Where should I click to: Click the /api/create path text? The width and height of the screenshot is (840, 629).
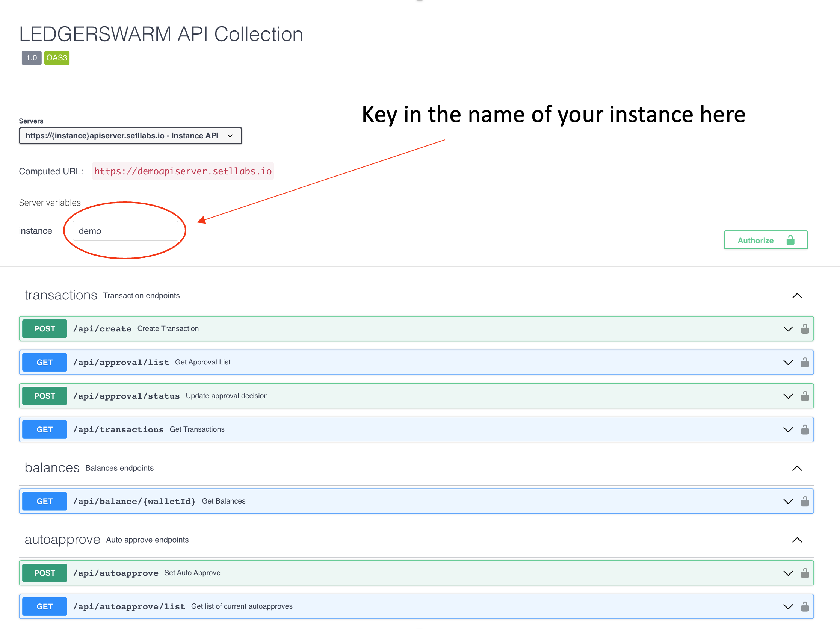[103, 329]
